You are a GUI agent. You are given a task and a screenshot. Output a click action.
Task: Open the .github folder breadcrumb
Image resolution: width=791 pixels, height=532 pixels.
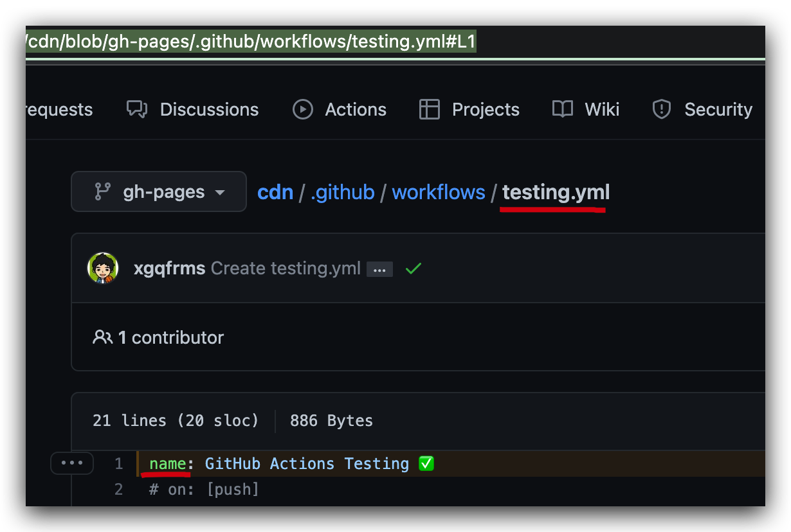pos(342,192)
